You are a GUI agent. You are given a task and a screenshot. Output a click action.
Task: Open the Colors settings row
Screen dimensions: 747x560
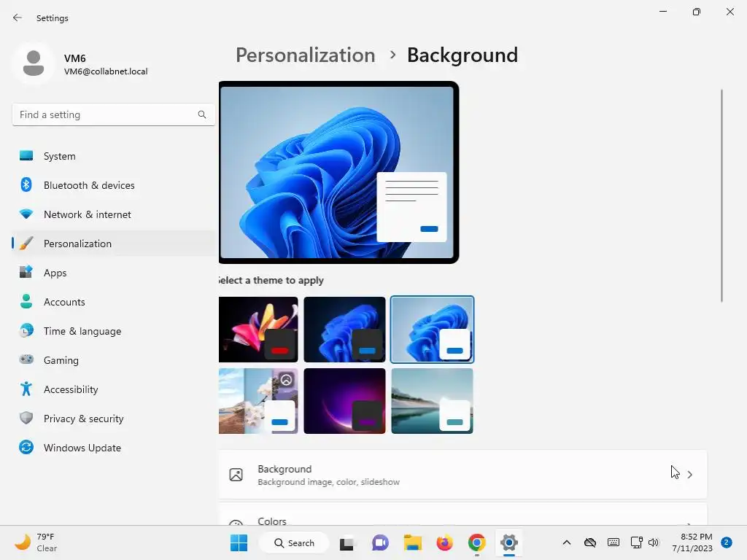click(462, 515)
